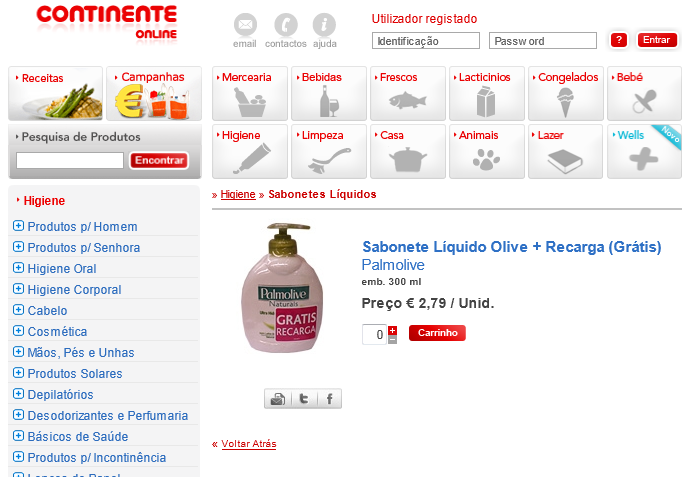The width and height of the screenshot is (684, 477).
Task: Share product via Twitter icon
Action: [304, 399]
